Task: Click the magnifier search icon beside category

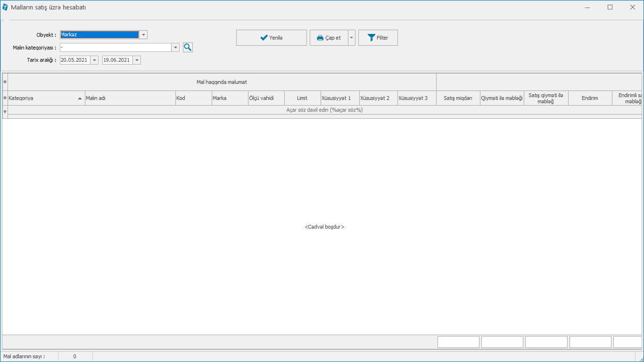Action: click(x=188, y=47)
